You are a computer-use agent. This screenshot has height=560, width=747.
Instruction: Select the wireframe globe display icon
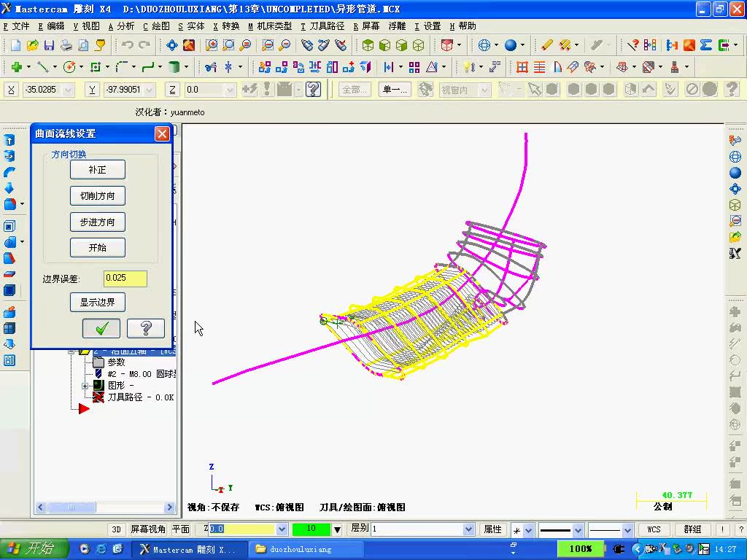pos(484,45)
